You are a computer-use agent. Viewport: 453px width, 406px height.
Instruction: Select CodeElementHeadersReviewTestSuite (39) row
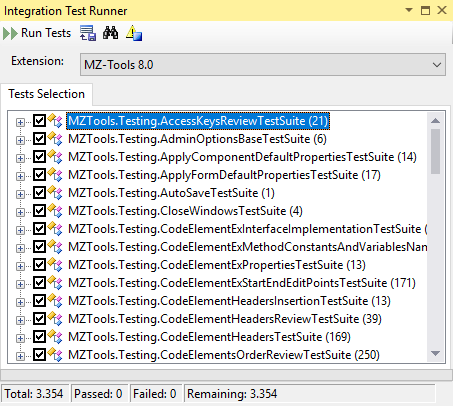click(x=225, y=319)
